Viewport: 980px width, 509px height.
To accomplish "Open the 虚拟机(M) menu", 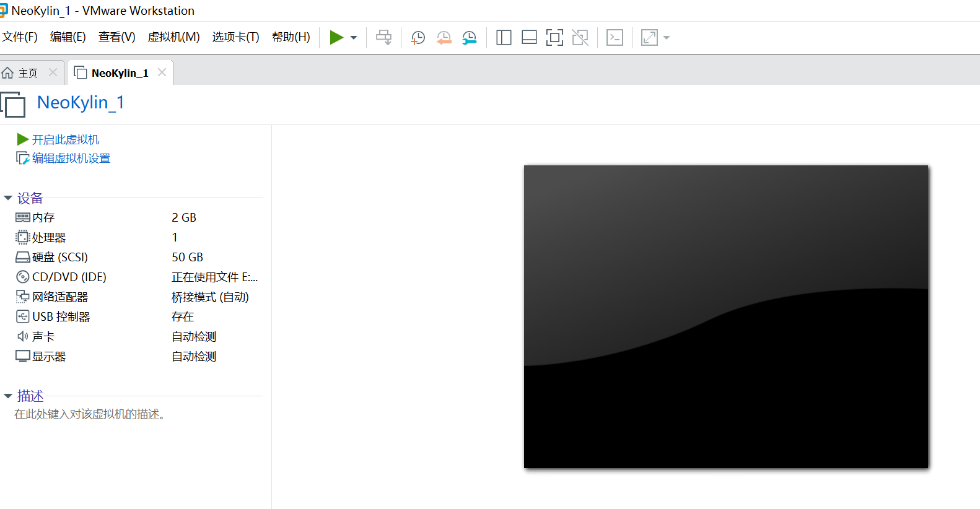I will [173, 37].
